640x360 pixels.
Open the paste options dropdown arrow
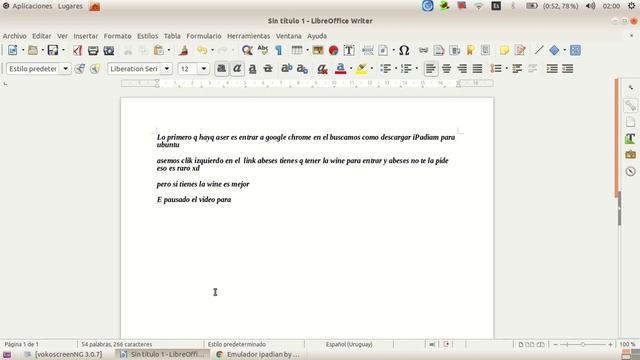(x=169, y=50)
